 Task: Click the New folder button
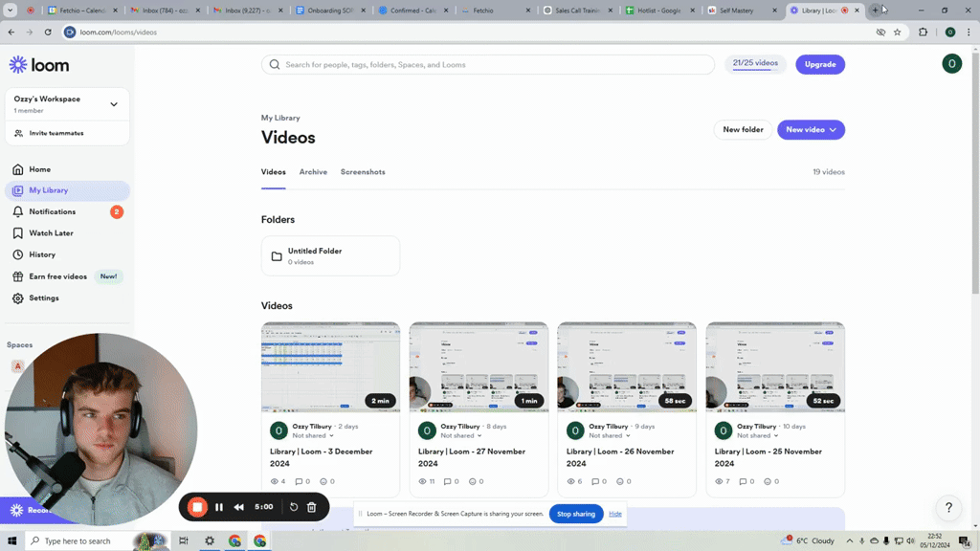[743, 130]
